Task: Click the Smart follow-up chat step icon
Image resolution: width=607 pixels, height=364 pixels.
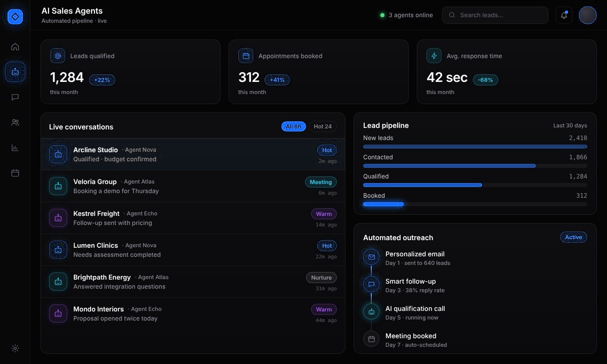Action: point(371,284)
